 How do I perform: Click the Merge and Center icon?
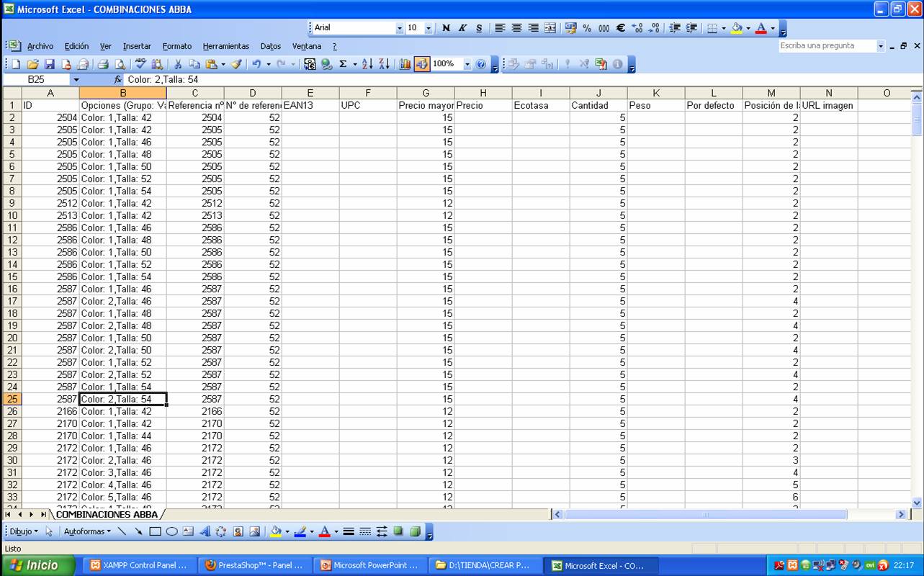point(550,28)
